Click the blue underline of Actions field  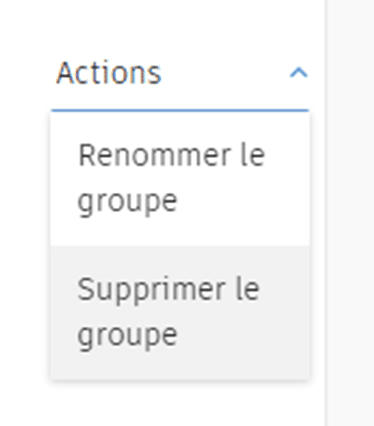coord(180,110)
